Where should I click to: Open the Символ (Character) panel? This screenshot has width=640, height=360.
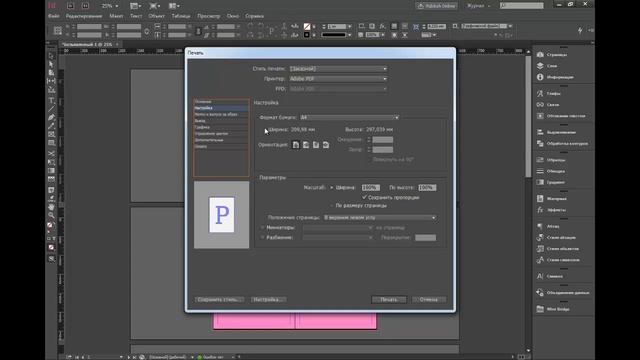549,276
